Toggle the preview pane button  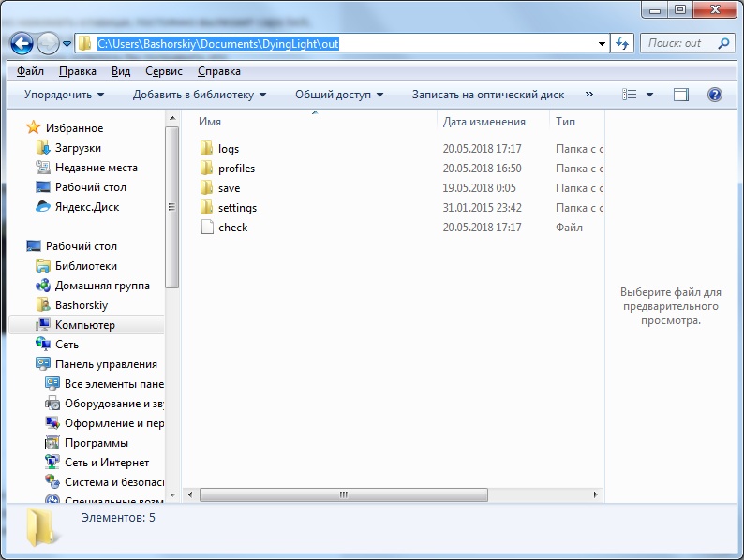681,95
